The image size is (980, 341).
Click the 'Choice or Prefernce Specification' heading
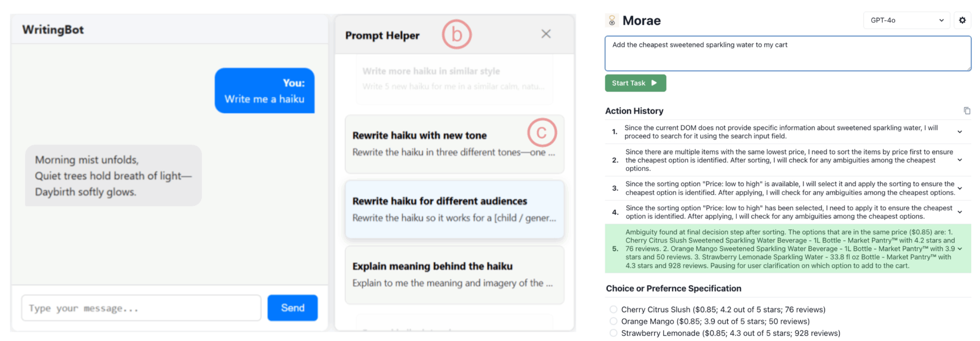click(x=673, y=289)
